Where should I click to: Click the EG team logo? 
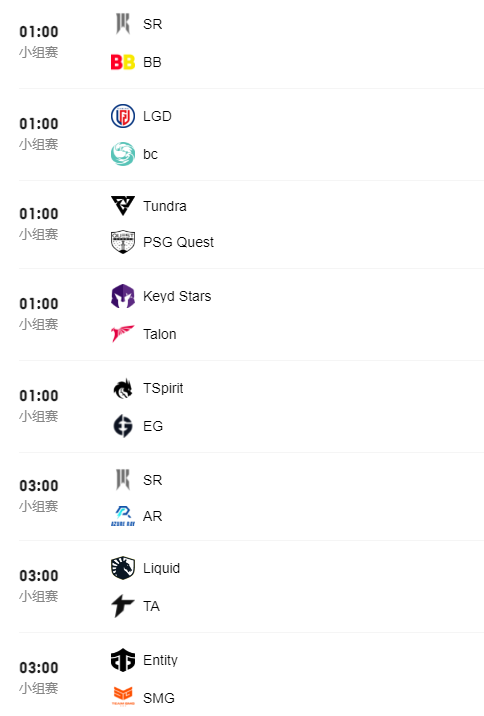(123, 426)
